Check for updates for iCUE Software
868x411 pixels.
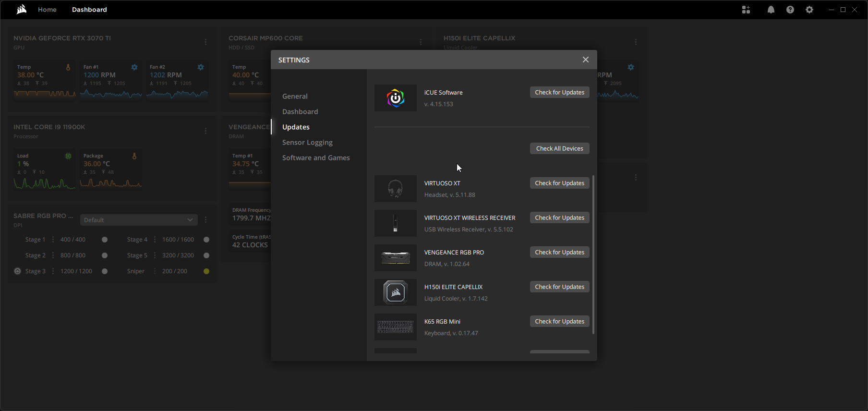[x=559, y=93]
